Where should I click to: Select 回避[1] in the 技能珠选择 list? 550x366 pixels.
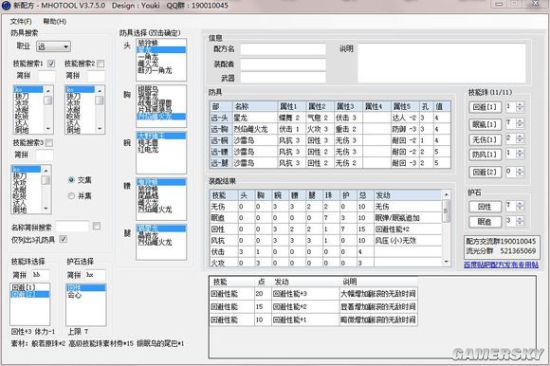(x=29, y=287)
